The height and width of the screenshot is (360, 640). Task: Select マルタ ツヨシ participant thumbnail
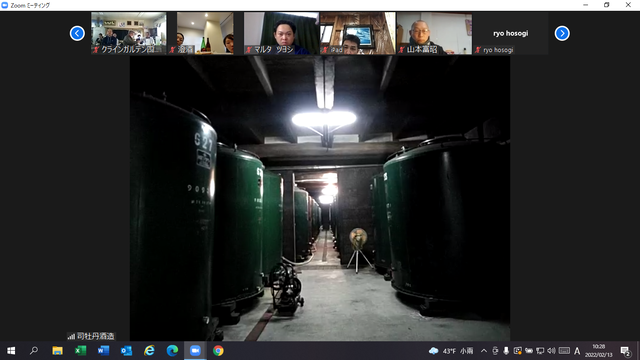click(282, 33)
